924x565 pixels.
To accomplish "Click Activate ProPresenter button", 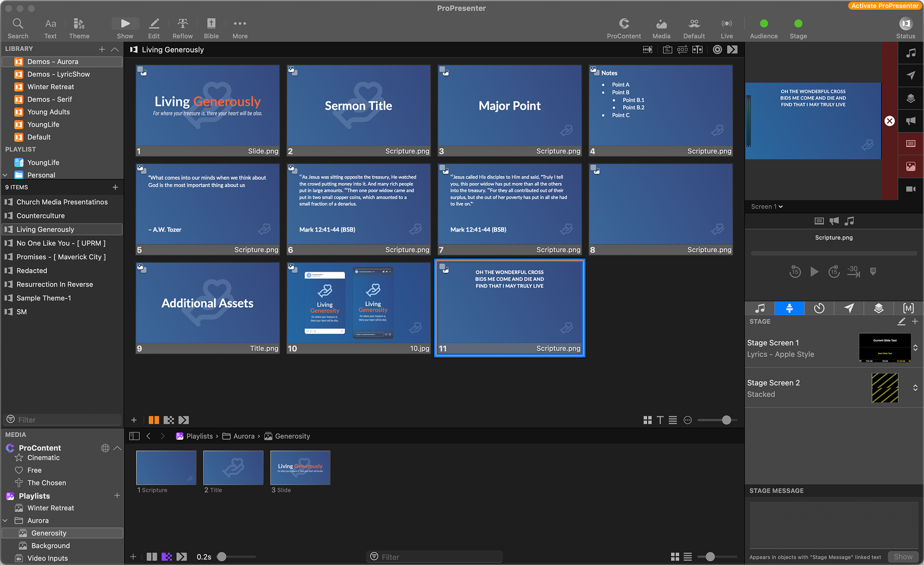I will [885, 6].
